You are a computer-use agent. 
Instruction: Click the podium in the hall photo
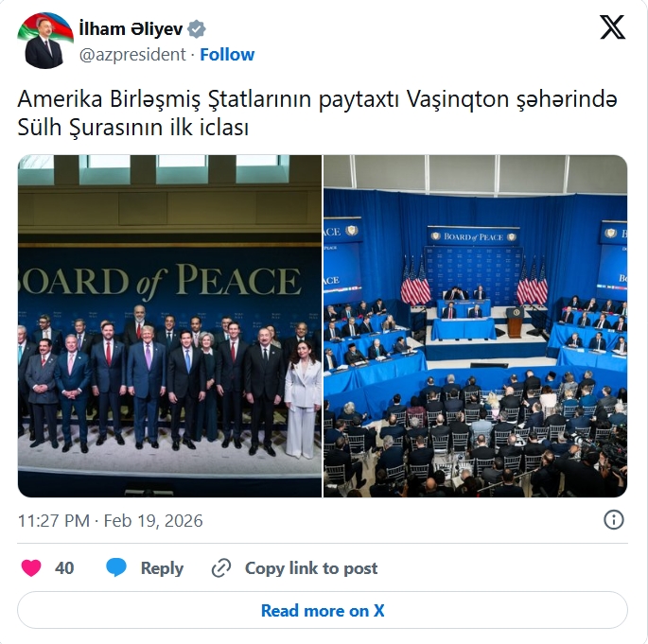pyautogui.click(x=515, y=322)
